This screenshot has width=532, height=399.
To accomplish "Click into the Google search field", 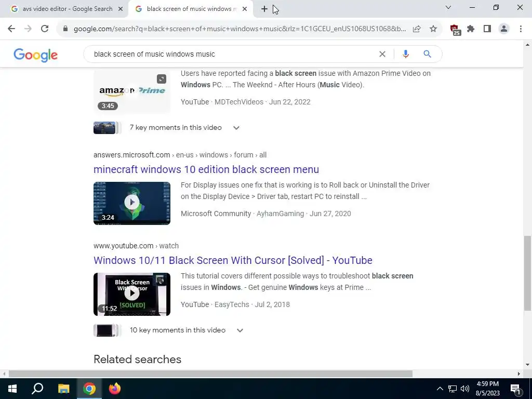I will tap(234, 54).
